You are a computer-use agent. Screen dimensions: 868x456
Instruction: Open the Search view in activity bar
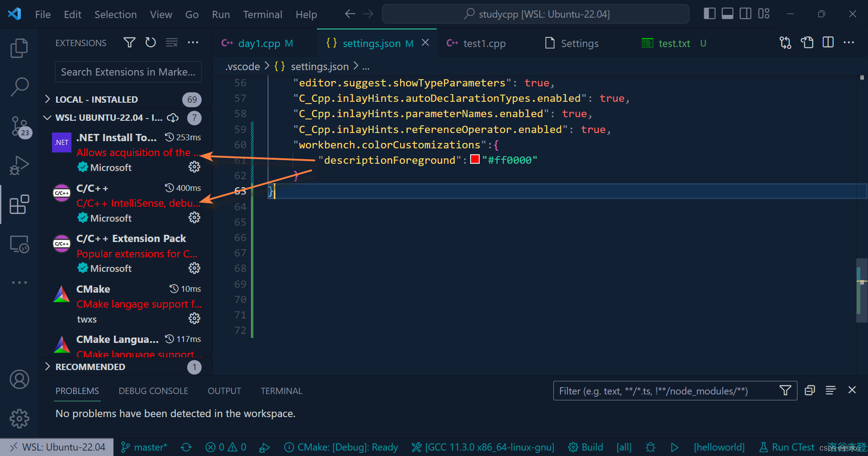coord(19,87)
